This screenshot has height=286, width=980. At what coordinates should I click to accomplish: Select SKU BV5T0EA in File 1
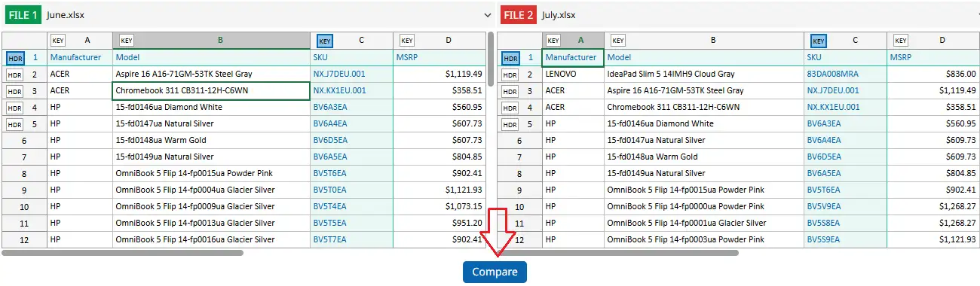(x=351, y=190)
